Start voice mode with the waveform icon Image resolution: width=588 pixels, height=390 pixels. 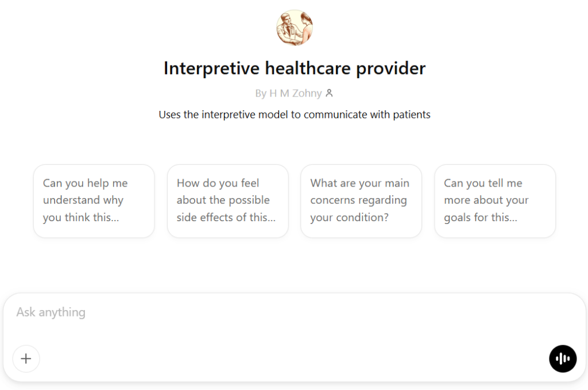[562, 358]
